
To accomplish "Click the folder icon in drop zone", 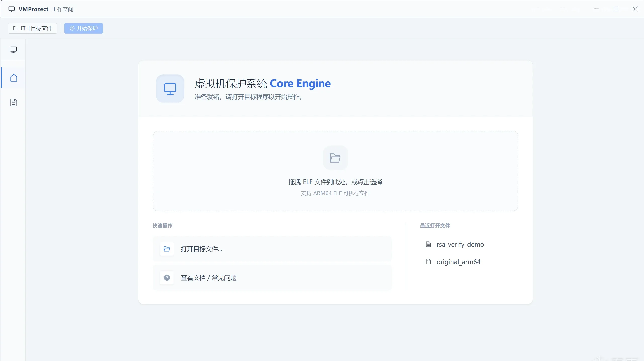I will click(x=335, y=158).
